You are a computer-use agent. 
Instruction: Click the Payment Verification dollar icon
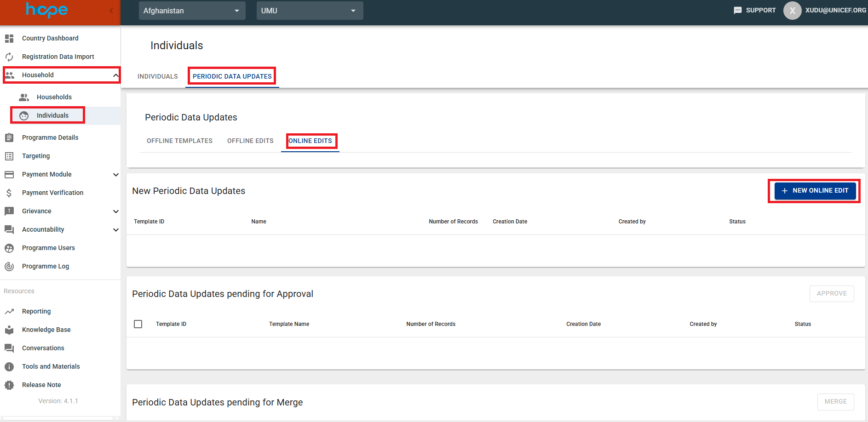coord(9,193)
